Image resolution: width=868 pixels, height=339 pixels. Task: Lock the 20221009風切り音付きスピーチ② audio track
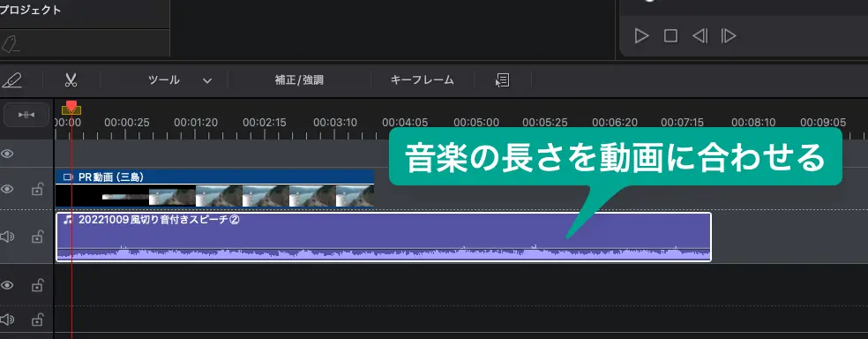[x=37, y=237]
